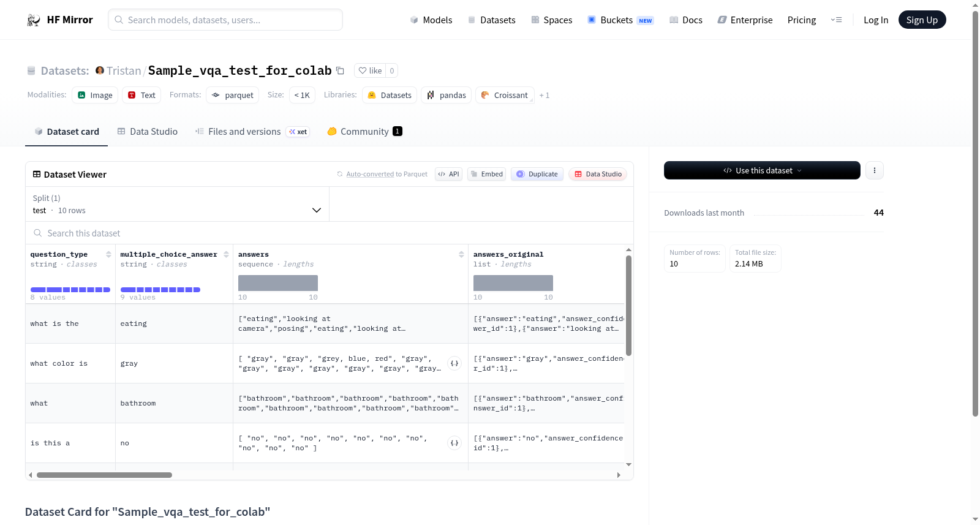980x525 pixels.
Task: Open Datasets in top navigation
Action: point(491,20)
